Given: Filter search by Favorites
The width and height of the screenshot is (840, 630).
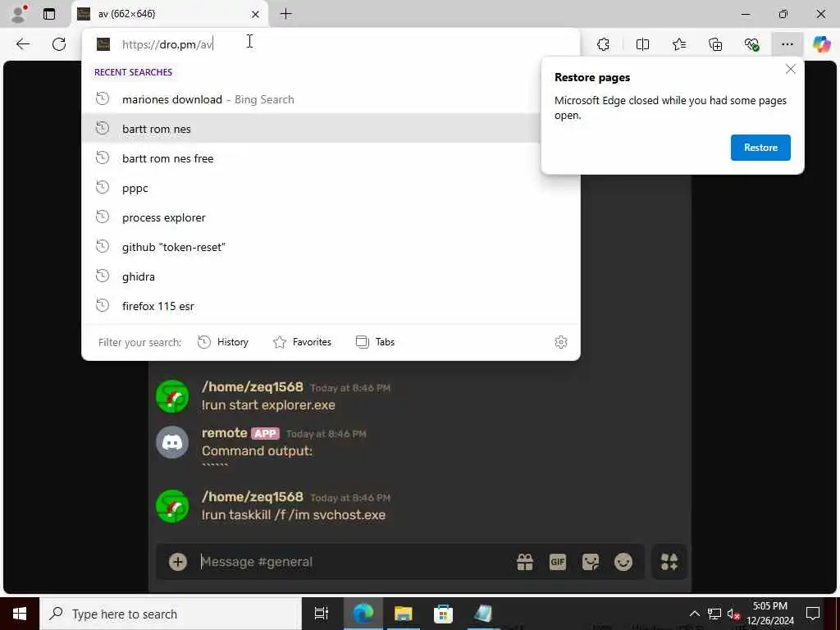Looking at the screenshot, I should [302, 342].
